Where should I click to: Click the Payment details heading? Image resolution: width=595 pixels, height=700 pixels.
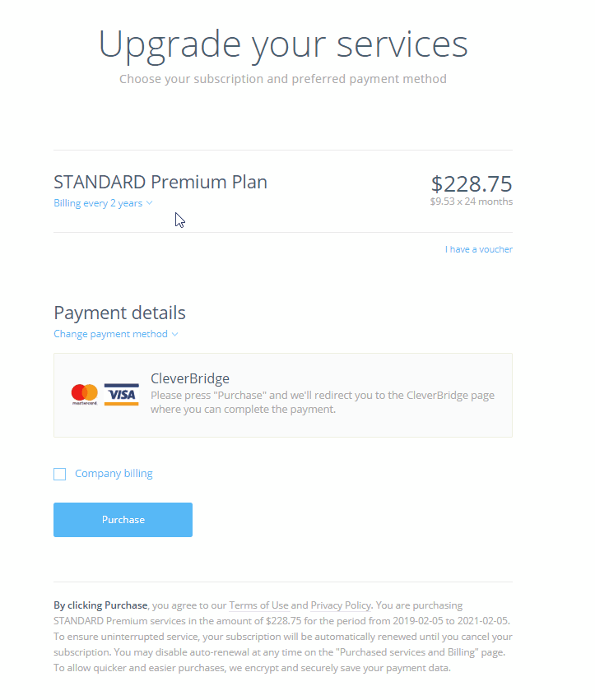click(119, 313)
